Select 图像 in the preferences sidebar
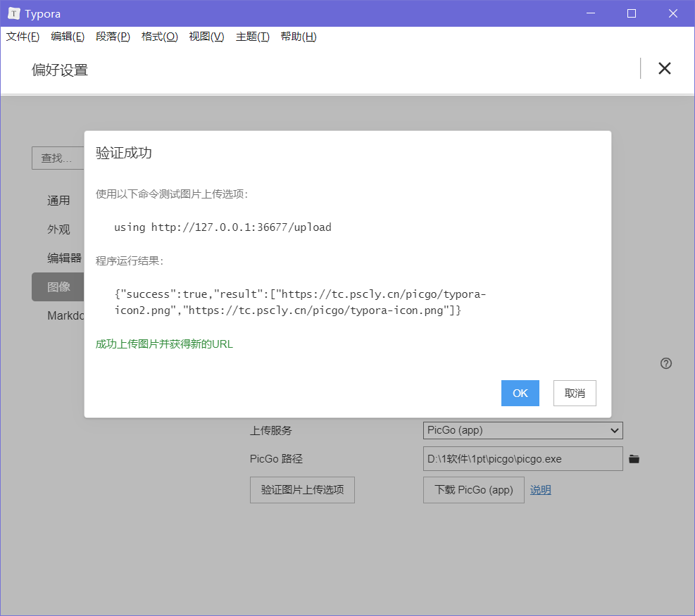Screen dimensions: 695x616 point(58,287)
